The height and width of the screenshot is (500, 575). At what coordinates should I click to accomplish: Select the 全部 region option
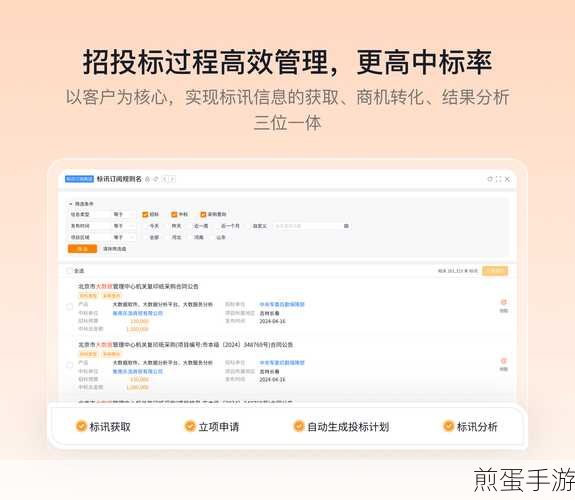pos(154,237)
